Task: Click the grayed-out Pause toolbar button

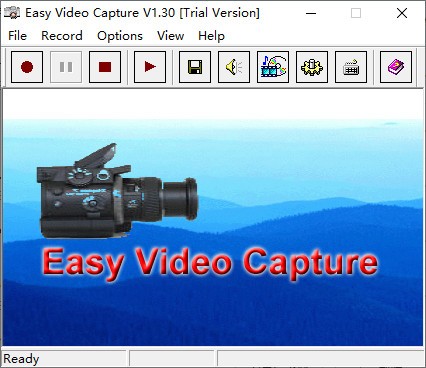Action: pos(66,67)
